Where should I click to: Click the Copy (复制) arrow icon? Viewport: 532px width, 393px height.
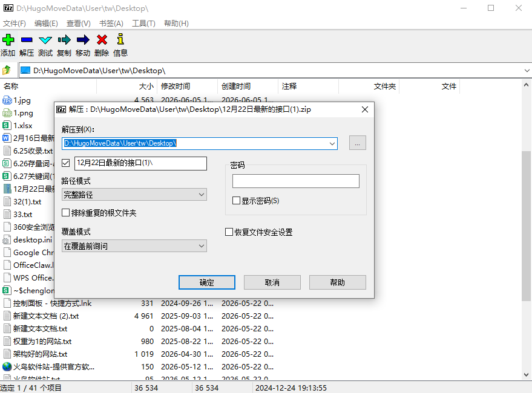coord(64,40)
